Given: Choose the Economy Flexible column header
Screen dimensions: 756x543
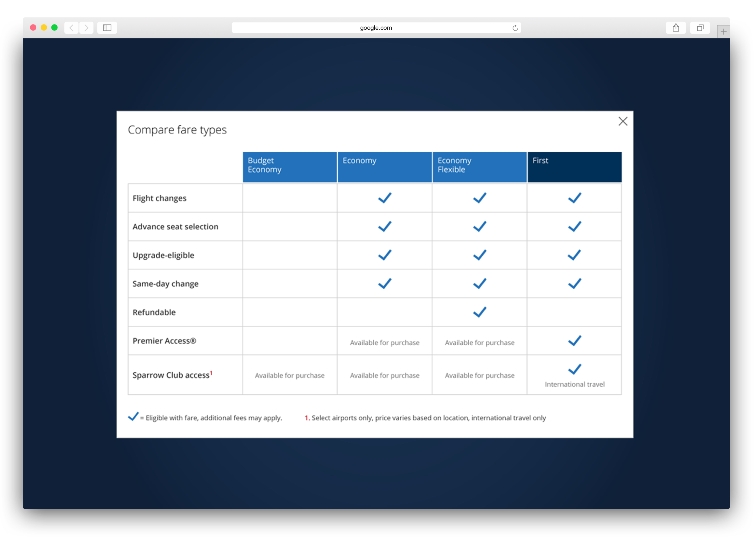Looking at the screenshot, I should pos(479,167).
